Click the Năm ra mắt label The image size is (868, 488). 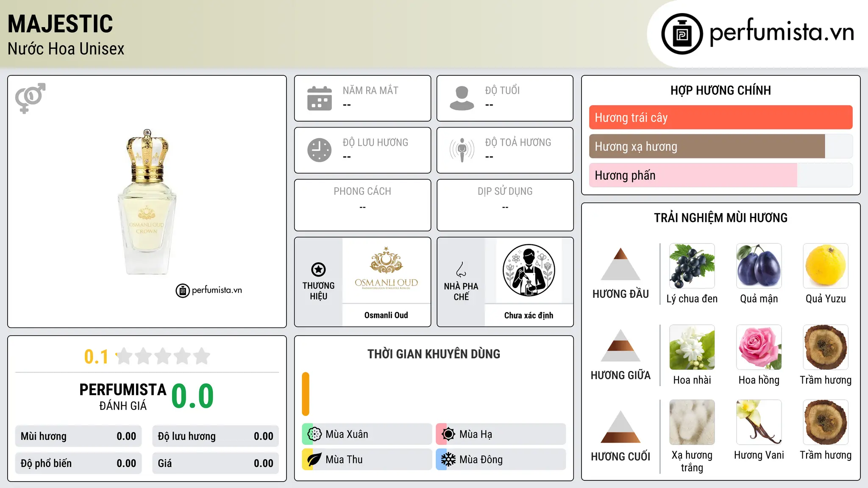click(370, 90)
